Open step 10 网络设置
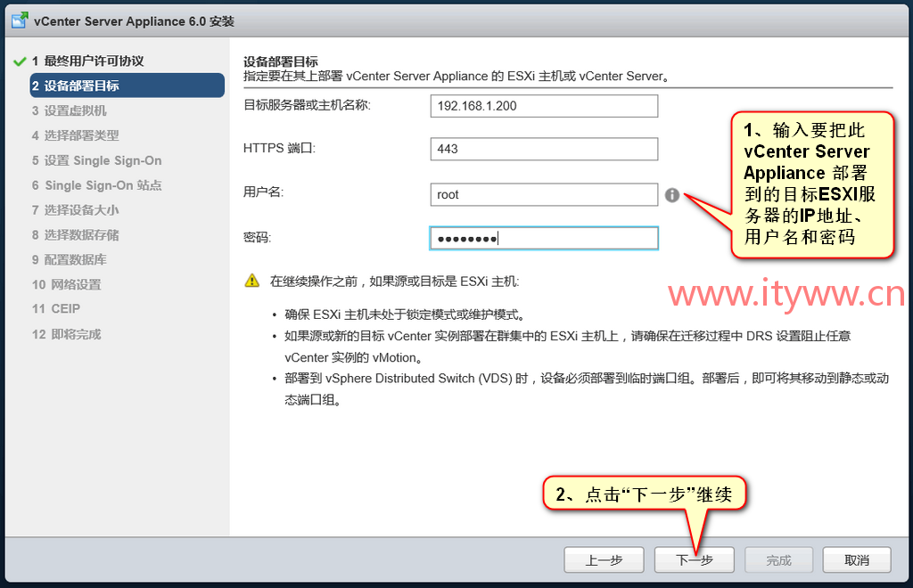913x588 pixels. click(x=66, y=284)
